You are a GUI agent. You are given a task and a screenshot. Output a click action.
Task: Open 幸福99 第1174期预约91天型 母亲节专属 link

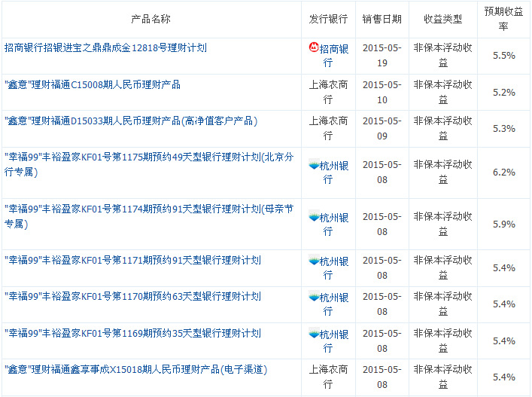pyautogui.click(x=149, y=216)
